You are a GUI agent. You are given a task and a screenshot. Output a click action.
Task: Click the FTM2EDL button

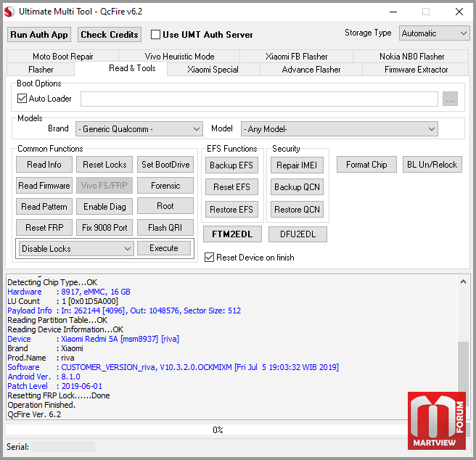pyautogui.click(x=232, y=234)
